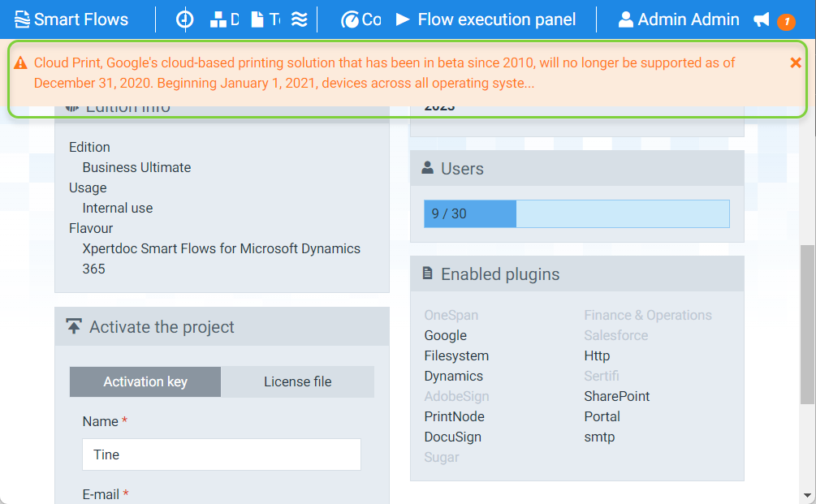Click the vertical scrollbar thumb
The image size is (816, 504).
pyautogui.click(x=807, y=324)
